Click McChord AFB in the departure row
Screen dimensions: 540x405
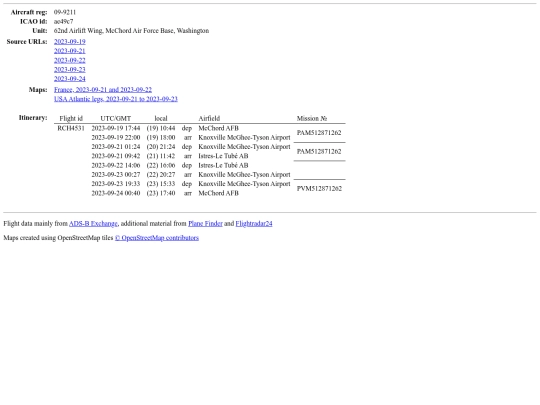(218, 128)
